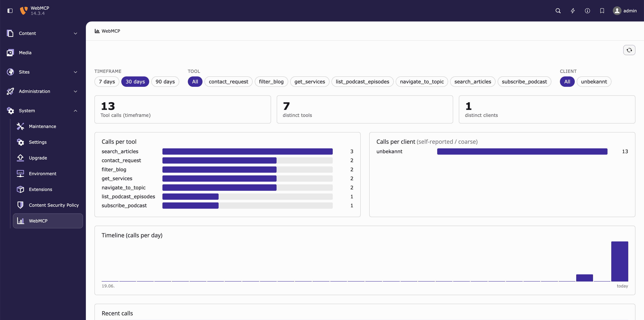This screenshot has height=320, width=644.
Task: Click the 'Recent calls' heading
Action: (x=117, y=313)
